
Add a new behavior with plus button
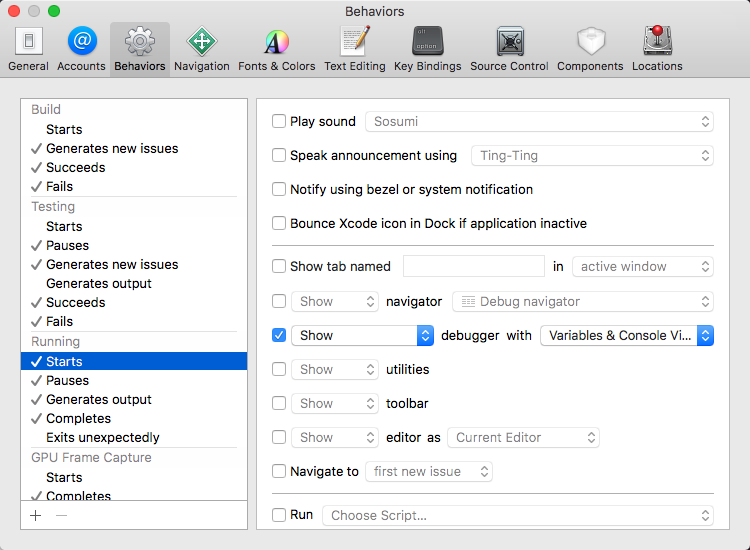(35, 516)
